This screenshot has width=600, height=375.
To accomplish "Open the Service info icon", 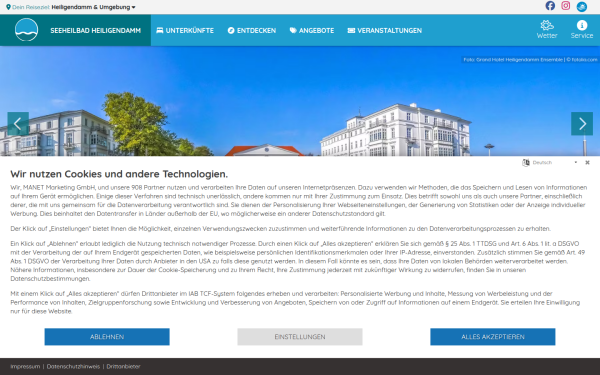I will [582, 29].
